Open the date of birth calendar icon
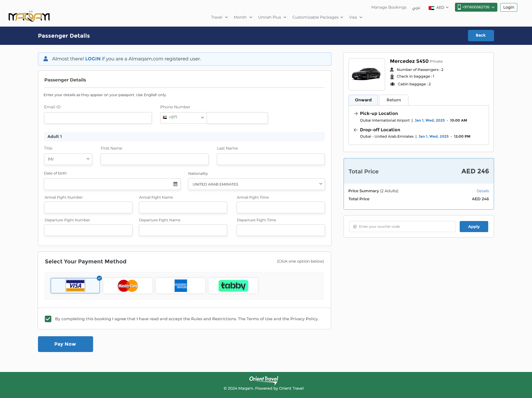Viewport: 532px width, 398px height. [x=175, y=184]
